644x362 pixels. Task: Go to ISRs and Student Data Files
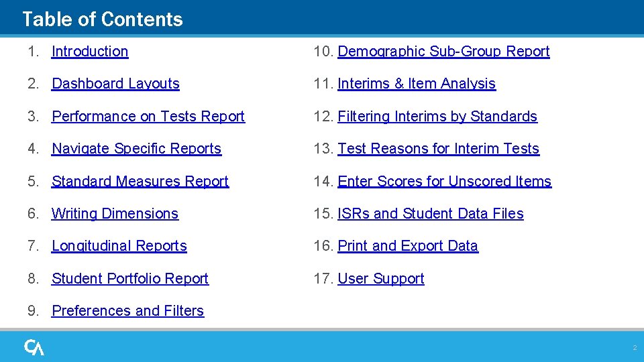tap(431, 213)
